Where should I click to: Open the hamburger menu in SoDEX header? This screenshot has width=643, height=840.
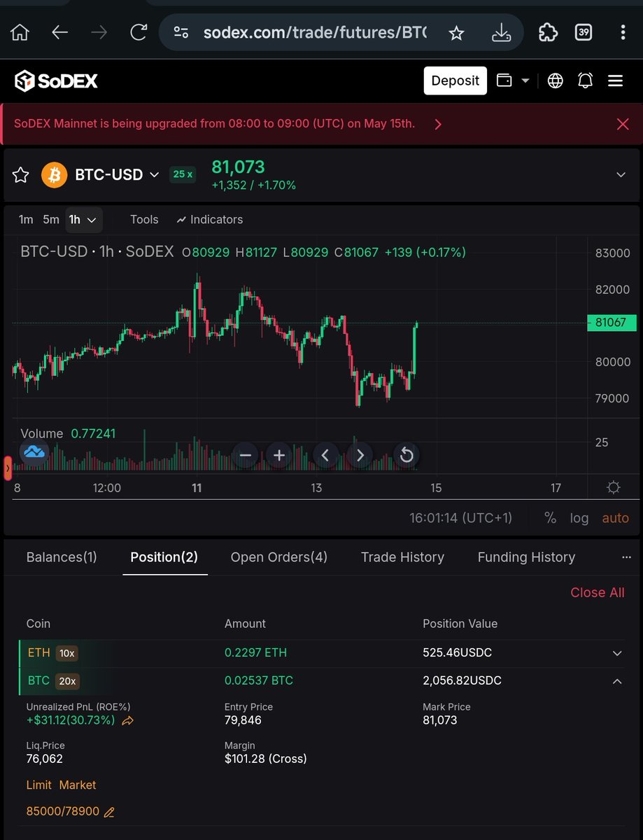click(x=616, y=81)
